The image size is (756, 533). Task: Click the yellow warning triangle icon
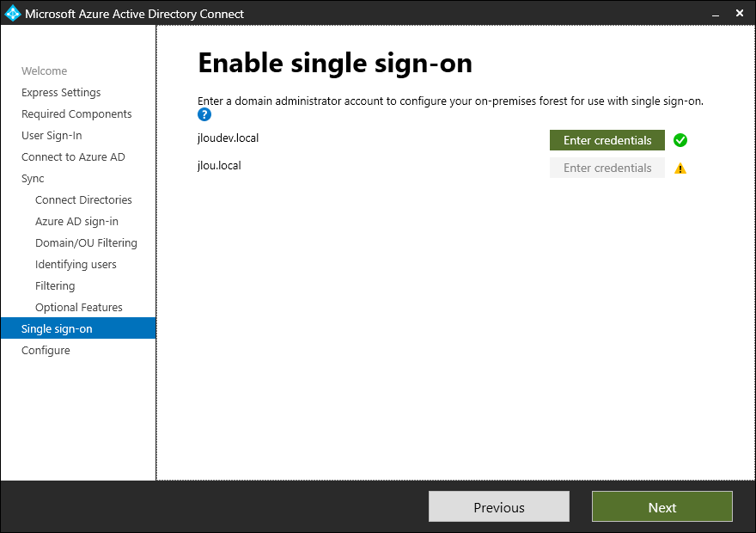click(680, 168)
